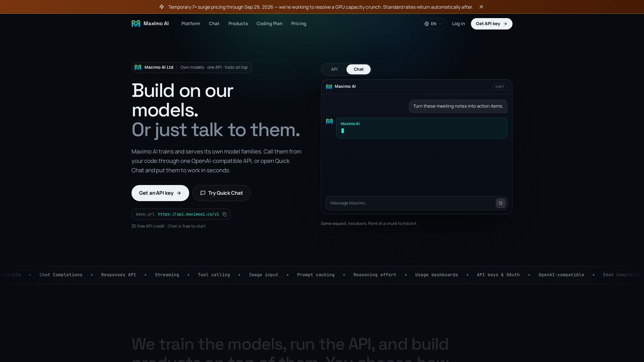Open the EN language dropdown
The width and height of the screenshot is (644, 362).
(x=433, y=24)
